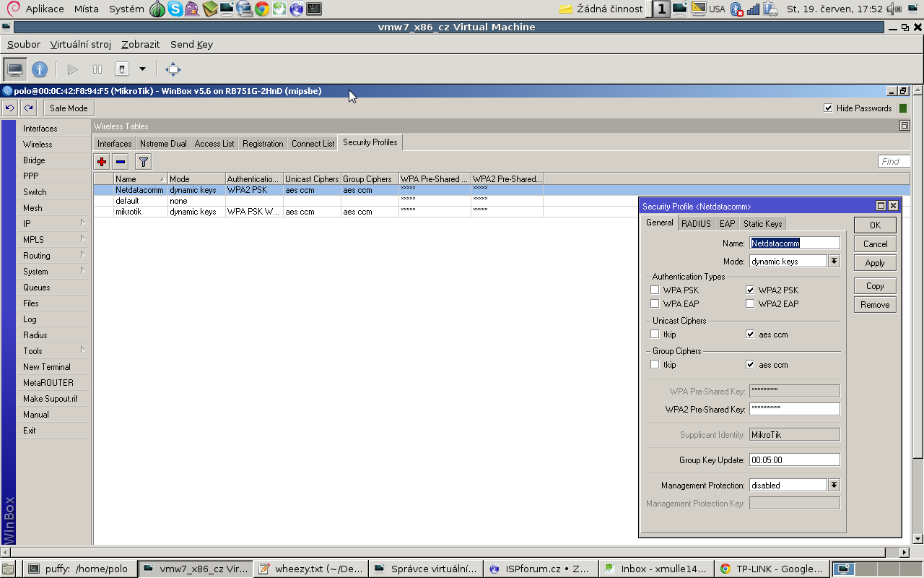Click the Cancel button

point(875,244)
